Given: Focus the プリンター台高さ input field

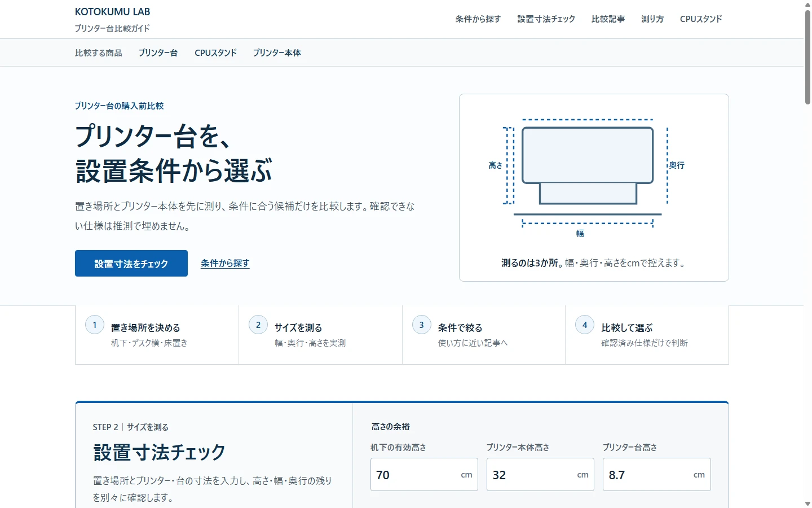Looking at the screenshot, I should point(656,475).
